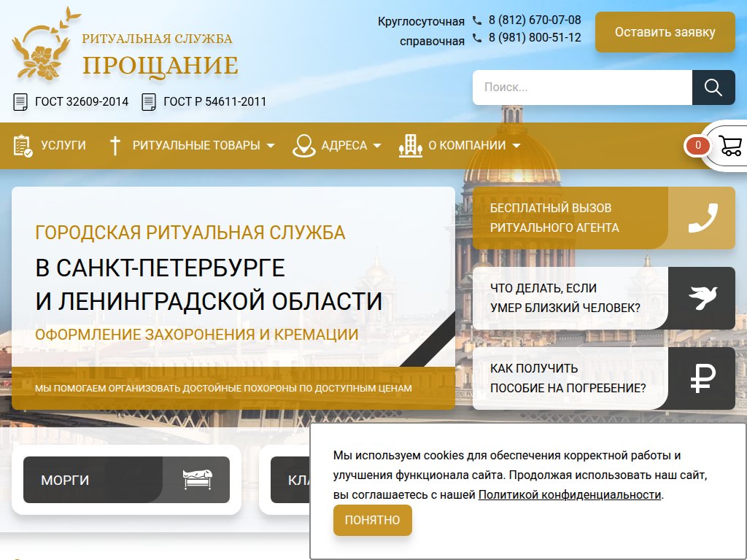Open the ГОСТ Р 54611-2011 link
The height and width of the screenshot is (560, 747).
(x=215, y=102)
